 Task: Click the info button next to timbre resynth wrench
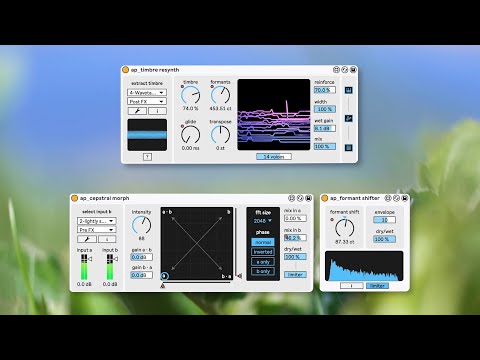pos(157,111)
